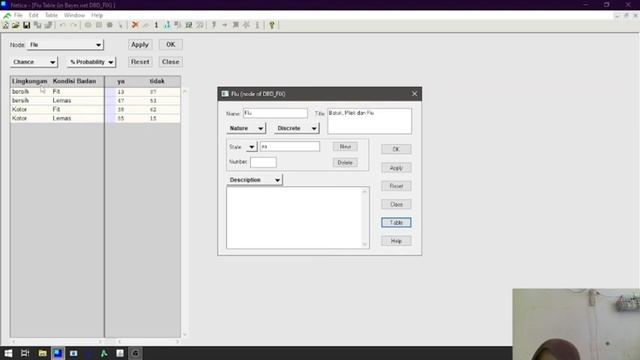Click Close above the probability table
The image size is (640, 360).
click(171, 62)
